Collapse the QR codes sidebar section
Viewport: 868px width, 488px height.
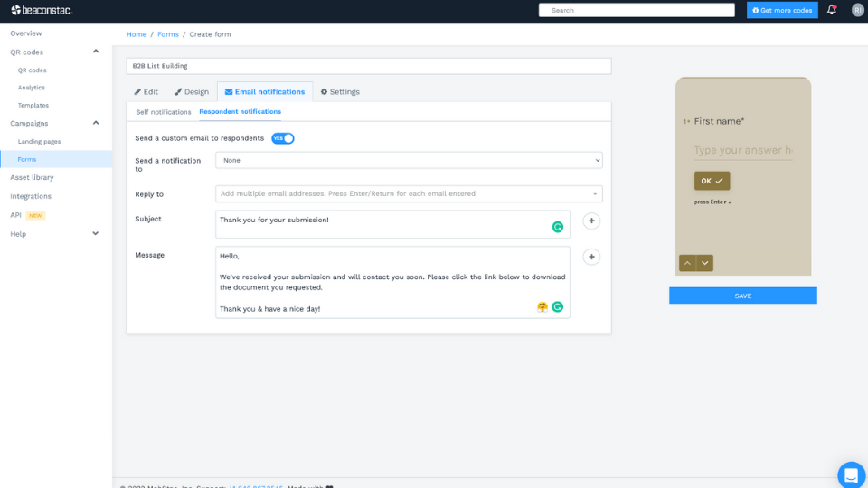[x=95, y=52]
